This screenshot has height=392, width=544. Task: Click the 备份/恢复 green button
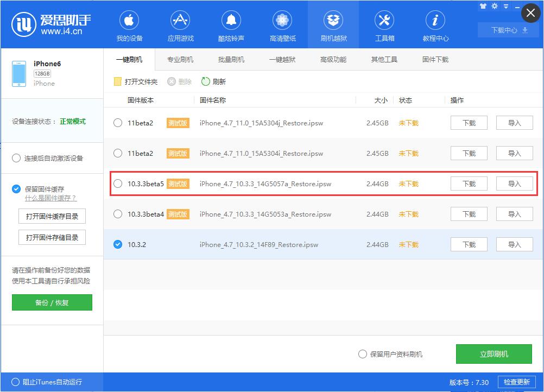pos(52,302)
